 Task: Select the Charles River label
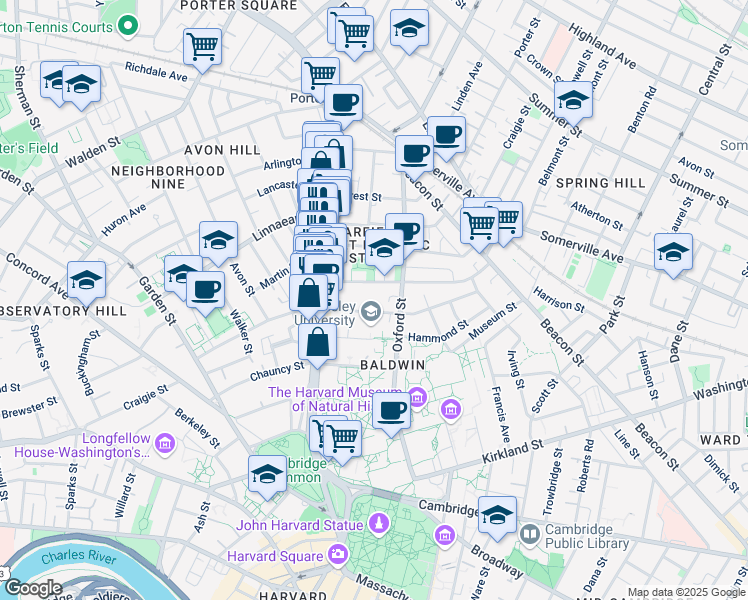coord(78,557)
